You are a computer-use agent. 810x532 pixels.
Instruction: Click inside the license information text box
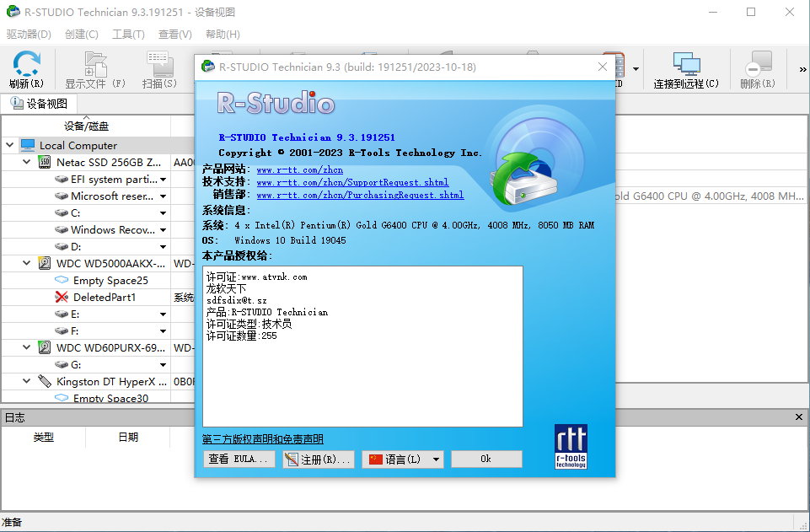pyautogui.click(x=362, y=346)
